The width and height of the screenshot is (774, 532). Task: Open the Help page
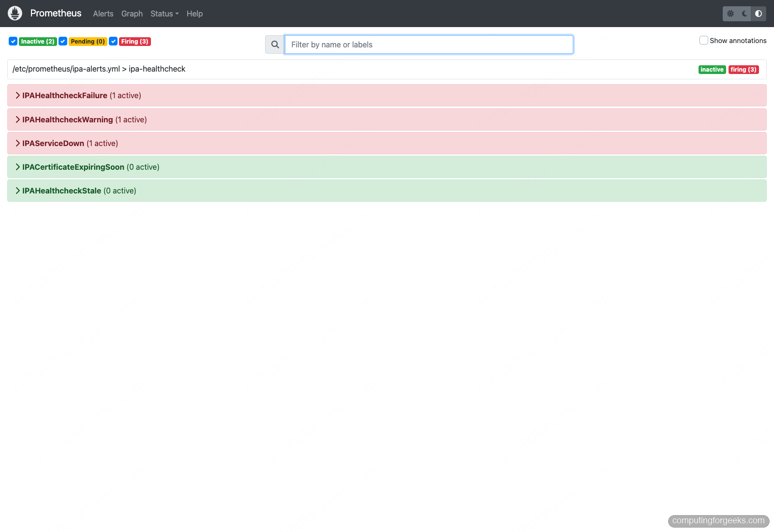(x=194, y=14)
